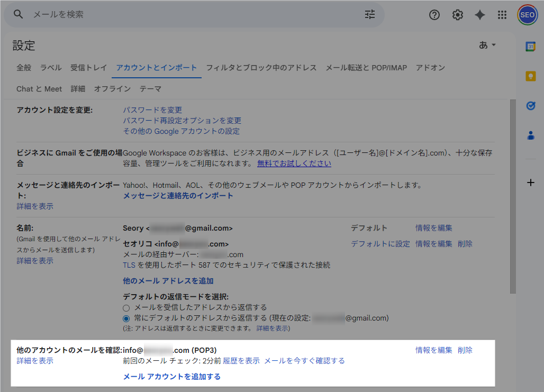Screen dimensions: 544x392
Task: Open Google Keep in the side panel
Action: (531, 77)
